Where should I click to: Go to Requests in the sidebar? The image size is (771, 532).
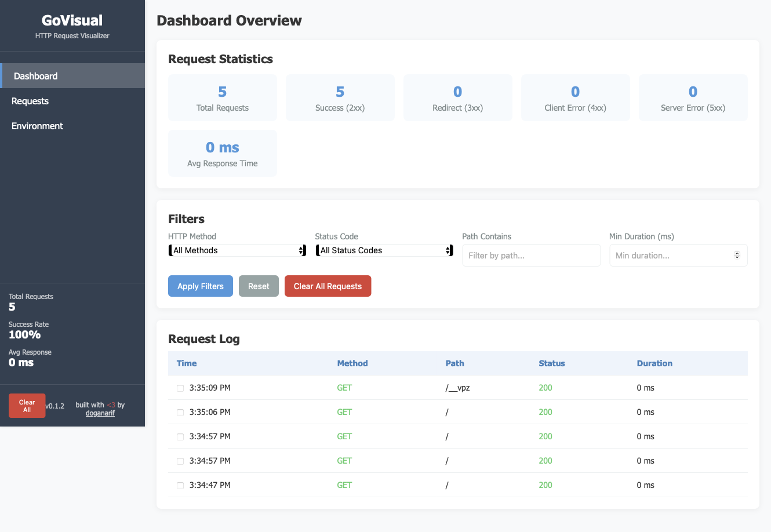pyautogui.click(x=72, y=101)
